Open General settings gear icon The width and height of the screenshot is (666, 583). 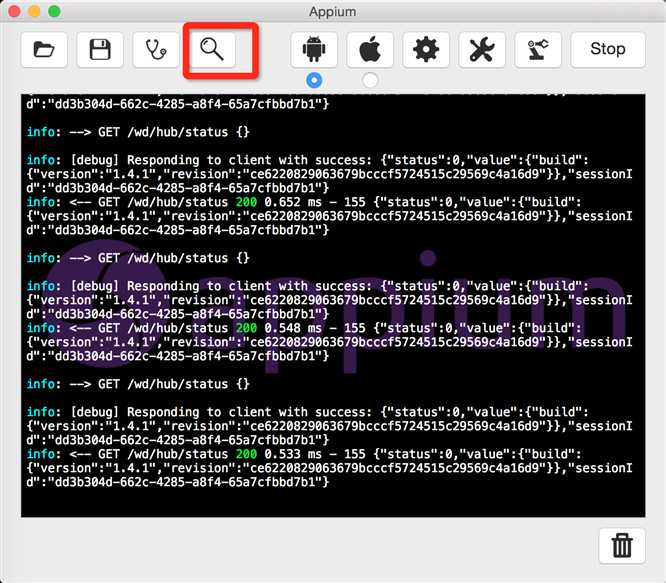click(426, 50)
